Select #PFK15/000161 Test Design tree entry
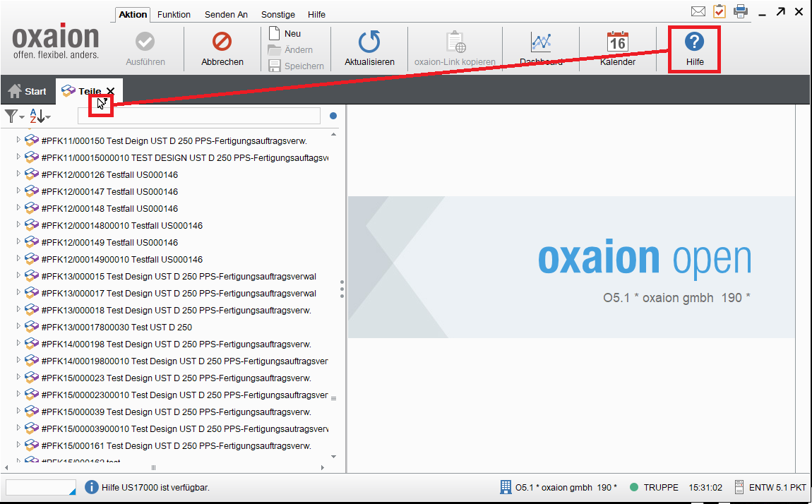812x504 pixels. (176, 445)
